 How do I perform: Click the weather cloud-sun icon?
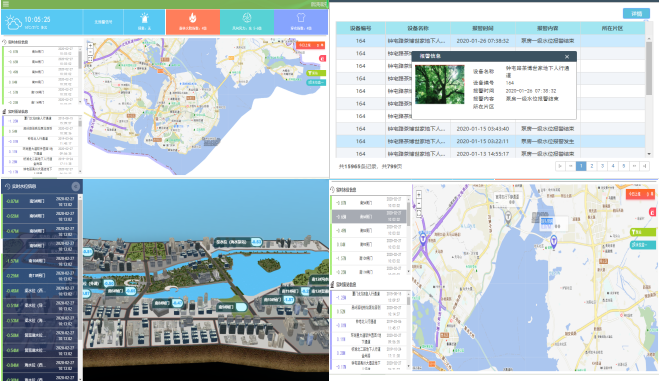pos(13,23)
